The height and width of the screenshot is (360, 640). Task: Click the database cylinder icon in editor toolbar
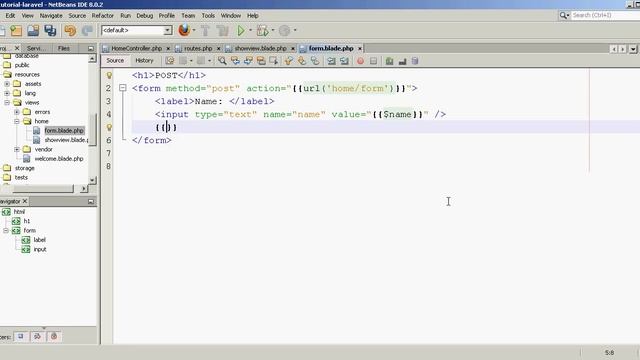pos(415,61)
